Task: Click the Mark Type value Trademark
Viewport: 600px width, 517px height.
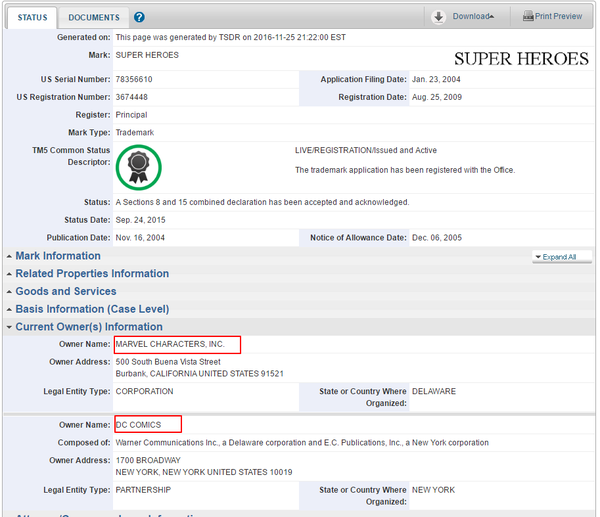Action: [x=135, y=132]
